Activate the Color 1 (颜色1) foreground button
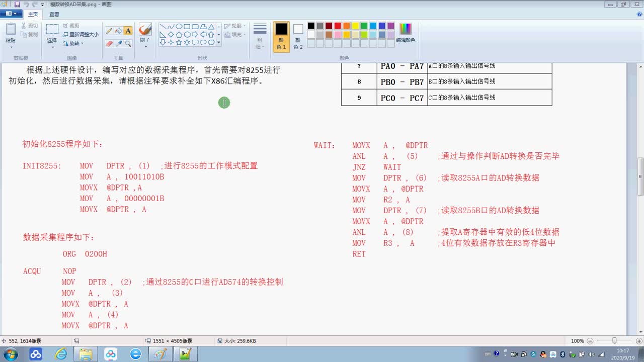Screen dimensions: 644x362 coord(281,36)
